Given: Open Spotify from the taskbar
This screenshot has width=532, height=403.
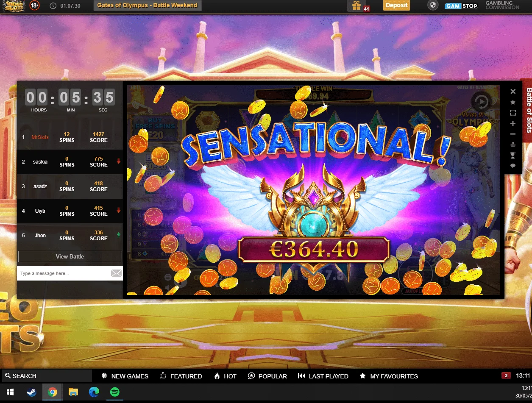Looking at the screenshot, I should click(x=114, y=392).
